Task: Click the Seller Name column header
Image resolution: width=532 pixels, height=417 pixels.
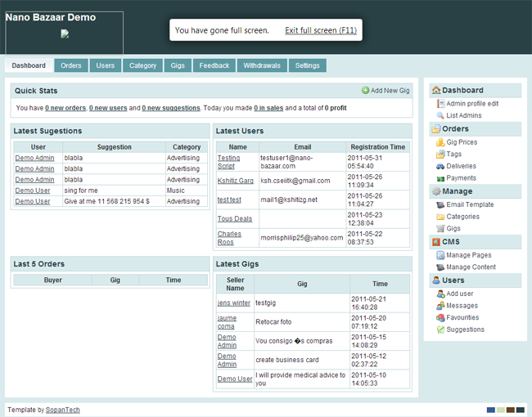Action: pos(235,284)
